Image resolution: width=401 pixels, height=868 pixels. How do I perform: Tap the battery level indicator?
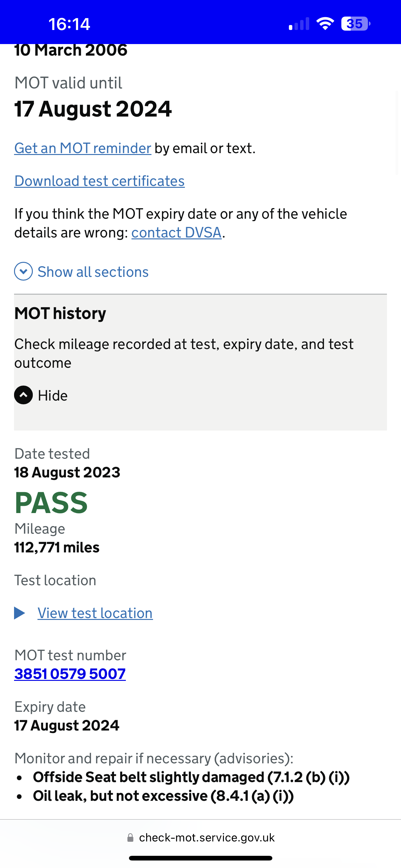(355, 24)
